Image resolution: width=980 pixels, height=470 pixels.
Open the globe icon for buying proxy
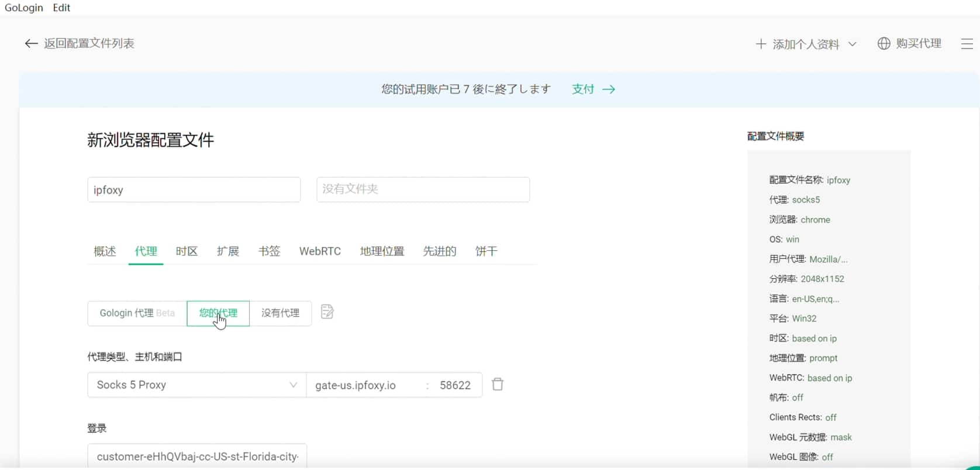coord(884,44)
